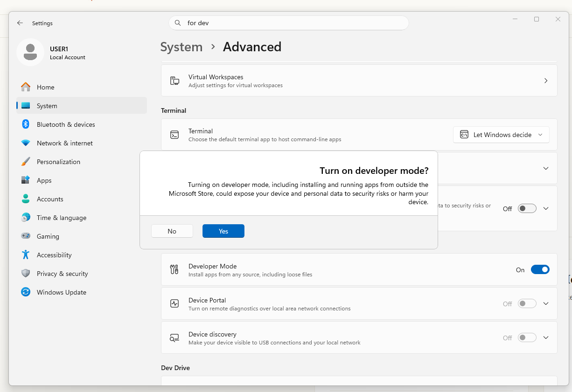Image resolution: width=572 pixels, height=392 pixels.
Task: Toggle the Device Portal switch
Action: [x=527, y=303]
